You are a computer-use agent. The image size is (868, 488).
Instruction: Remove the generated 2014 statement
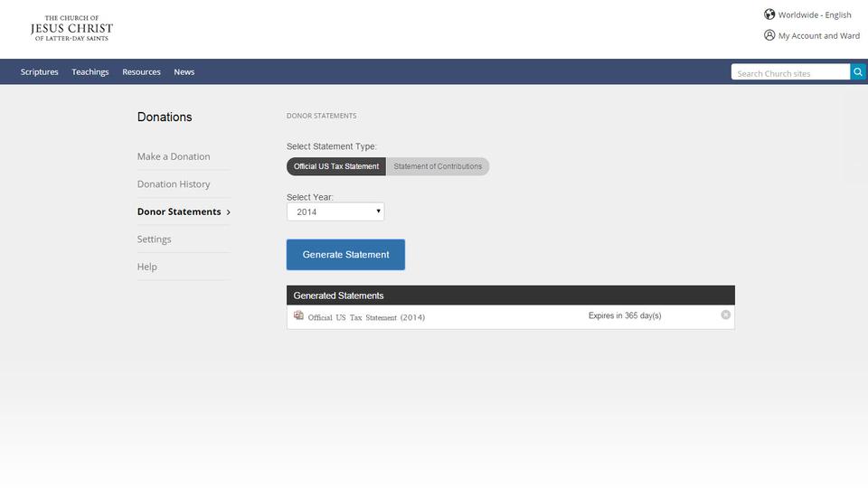click(725, 314)
